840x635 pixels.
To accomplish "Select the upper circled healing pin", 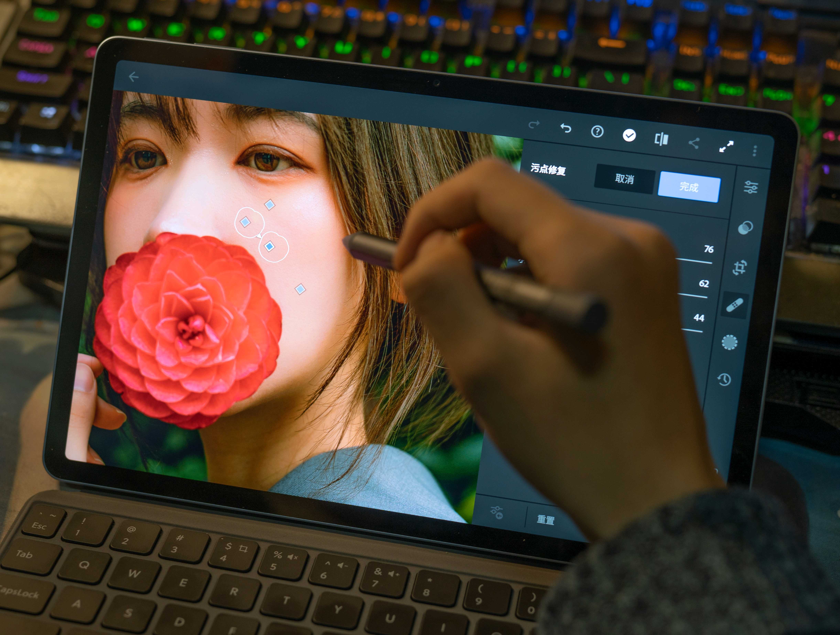I will (x=246, y=222).
